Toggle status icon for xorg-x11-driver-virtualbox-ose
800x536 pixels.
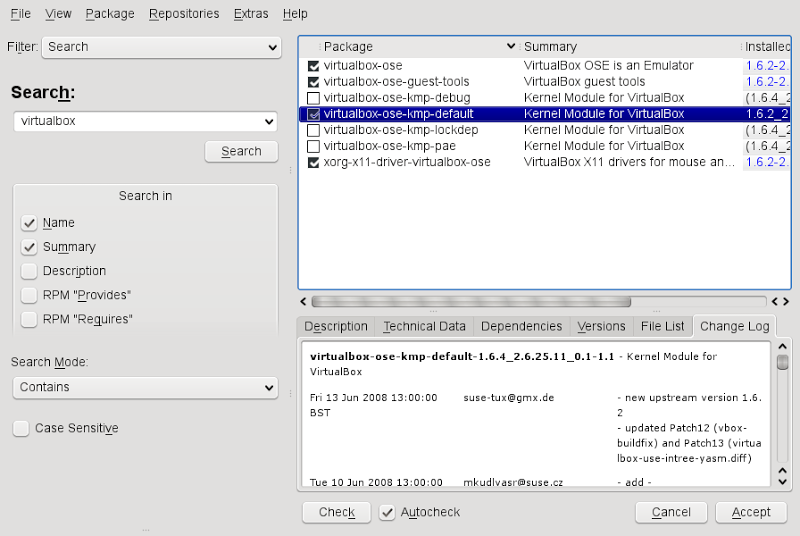314,162
